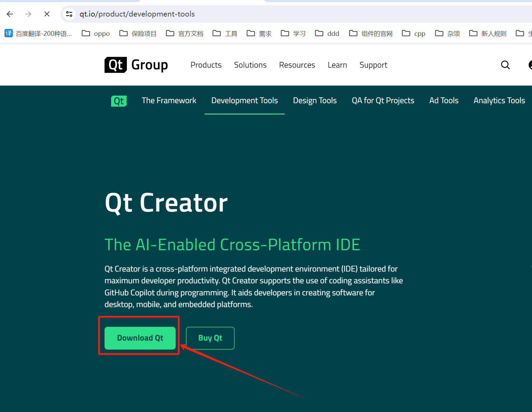Open the cpp bookmark folder
The height and width of the screenshot is (412, 532).
pos(413,33)
